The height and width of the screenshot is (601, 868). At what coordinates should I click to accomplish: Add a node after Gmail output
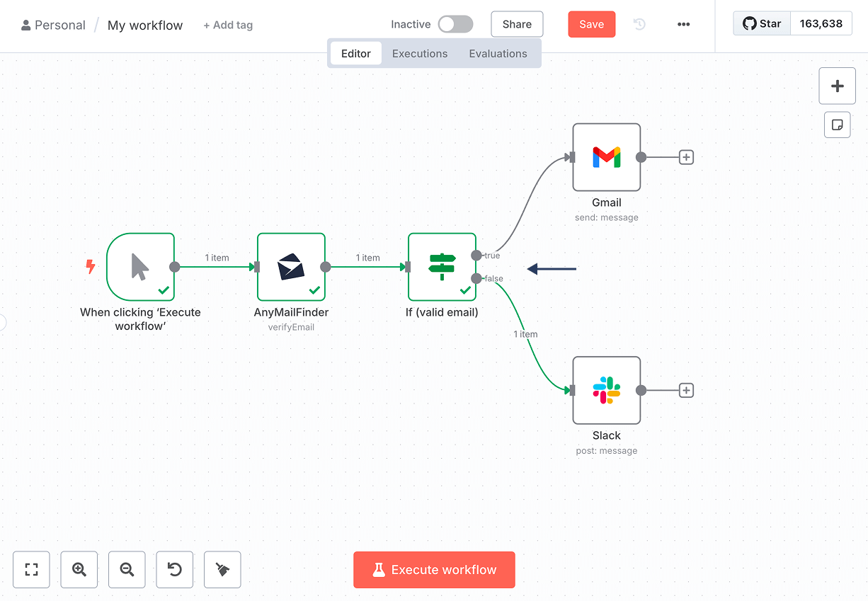coord(686,157)
